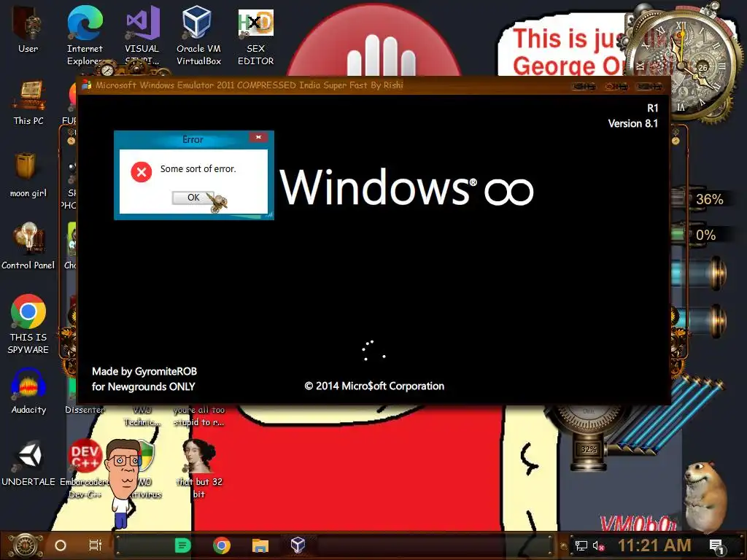Click 'Made by GyromiteROB' credit text
The image size is (747, 560).
pos(144,371)
